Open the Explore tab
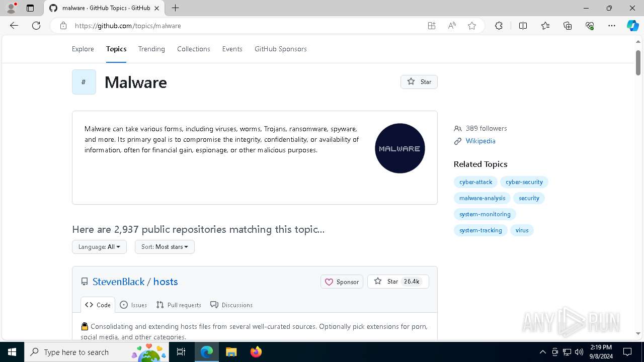 tap(83, 49)
